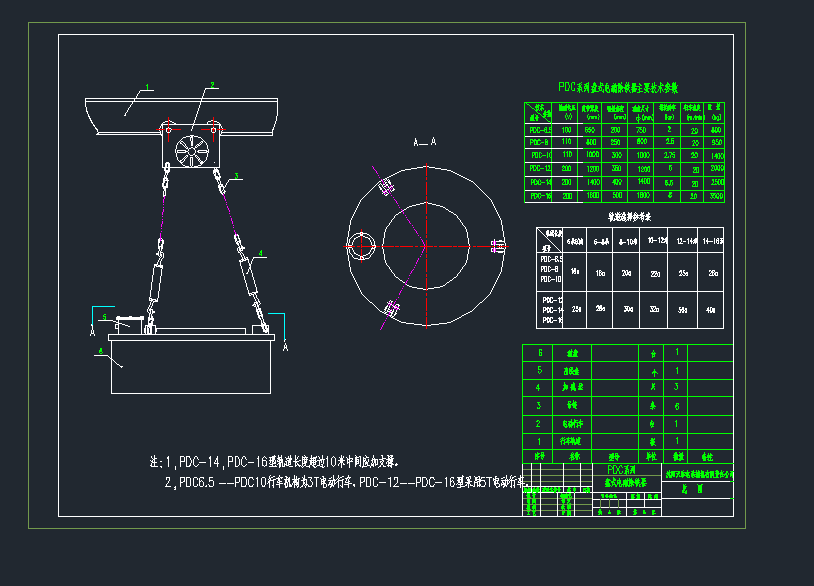Click the bottom-left lug on the ring view
The image size is (814, 586).
(x=391, y=308)
